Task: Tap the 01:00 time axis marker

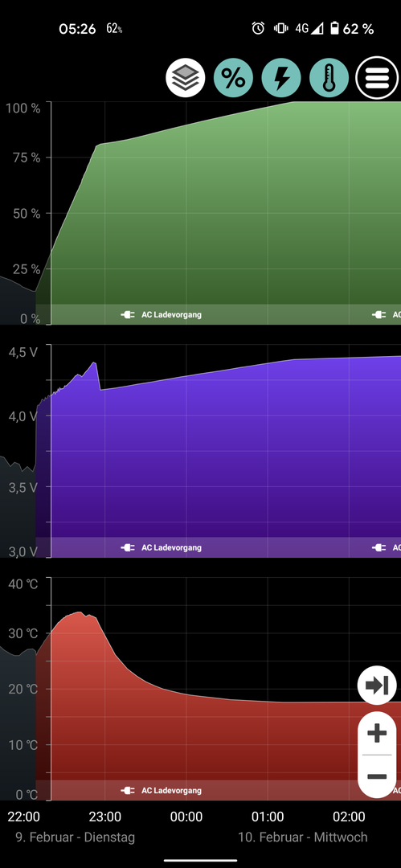Action: (268, 817)
